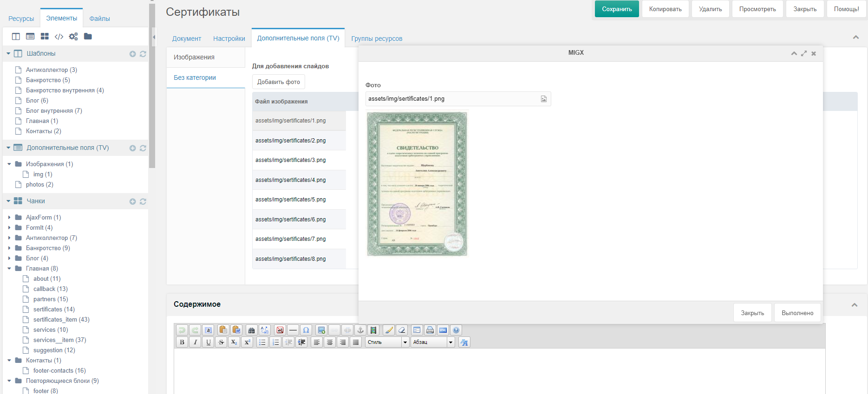Image resolution: width=868 pixels, height=394 pixels.
Task: Select the Изображения TV category
Action: (206, 57)
